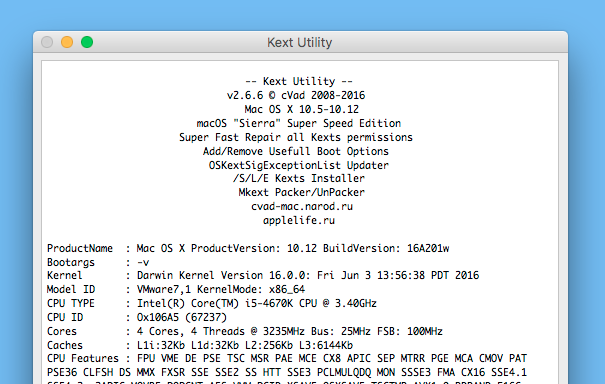Image resolution: width=605 pixels, height=384 pixels.
Task: Click the ProductName label
Action: pos(80,248)
